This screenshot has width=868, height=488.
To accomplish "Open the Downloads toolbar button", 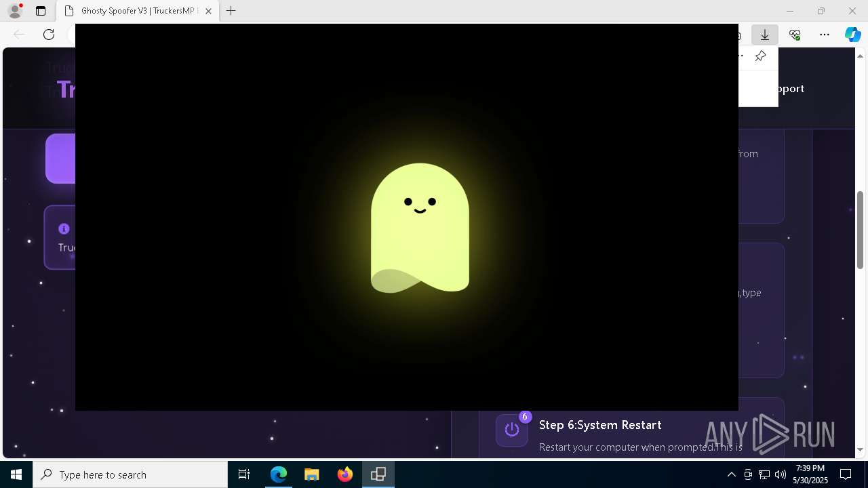I will [x=764, y=35].
